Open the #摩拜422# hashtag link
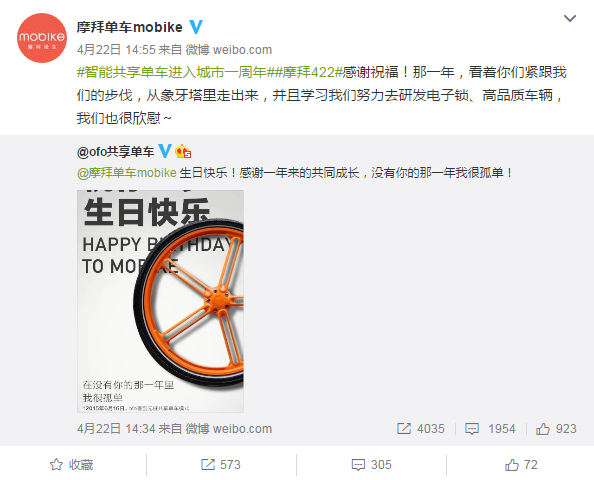The image size is (594, 480). coord(305,72)
